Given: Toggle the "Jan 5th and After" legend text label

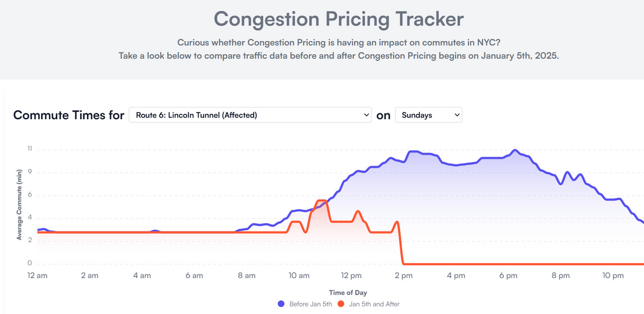Looking at the screenshot, I should click(x=374, y=304).
